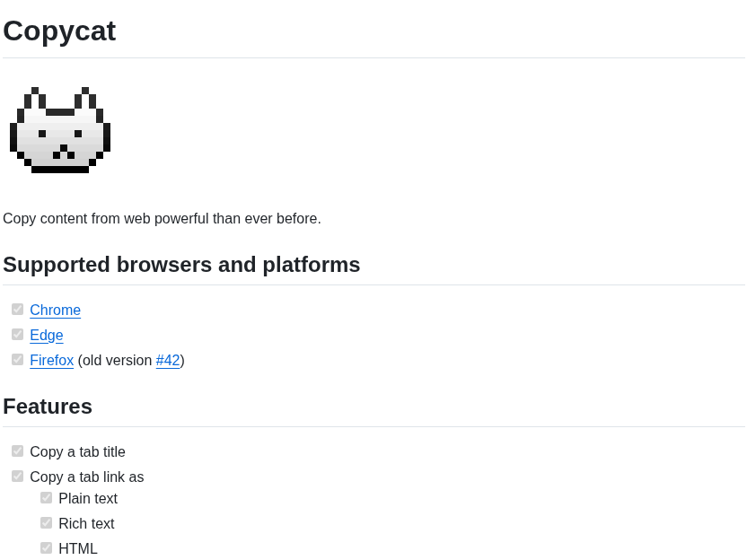Click the Copycat main heading
Screen dimensions: 747x560
(x=59, y=31)
